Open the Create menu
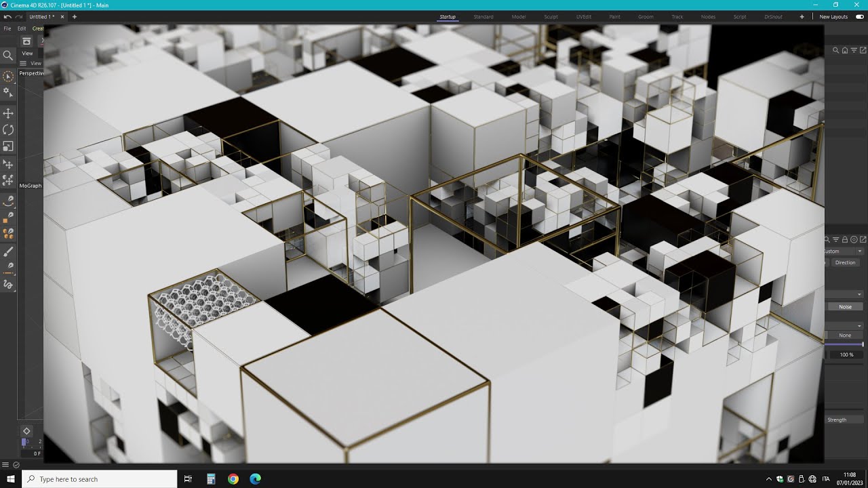This screenshot has height=488, width=868. [38, 28]
